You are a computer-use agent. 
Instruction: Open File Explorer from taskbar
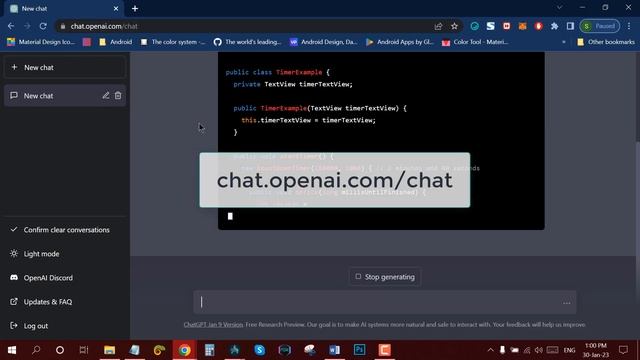coord(109,350)
